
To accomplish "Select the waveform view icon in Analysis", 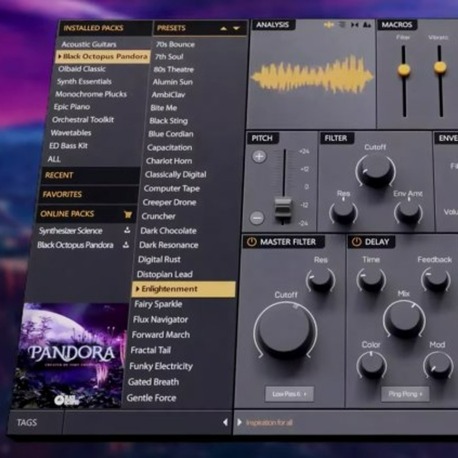I will click(329, 25).
